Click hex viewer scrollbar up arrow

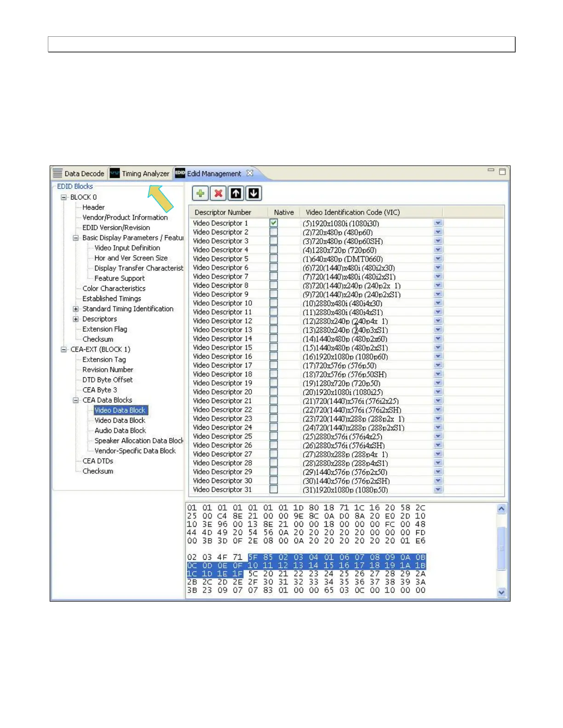[x=501, y=508]
